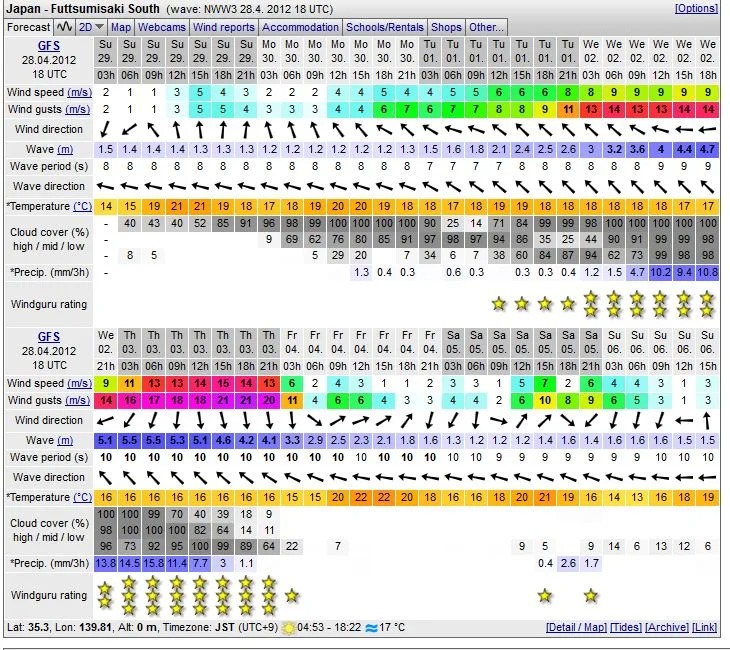Open the Map tab
Image resolution: width=730 pixels, height=650 pixels.
click(x=121, y=27)
